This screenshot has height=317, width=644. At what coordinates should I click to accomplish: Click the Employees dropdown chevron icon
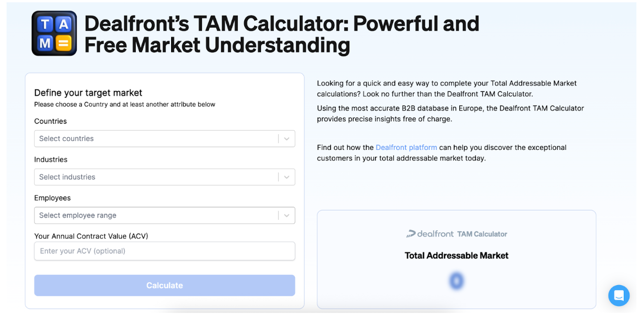coord(287,215)
